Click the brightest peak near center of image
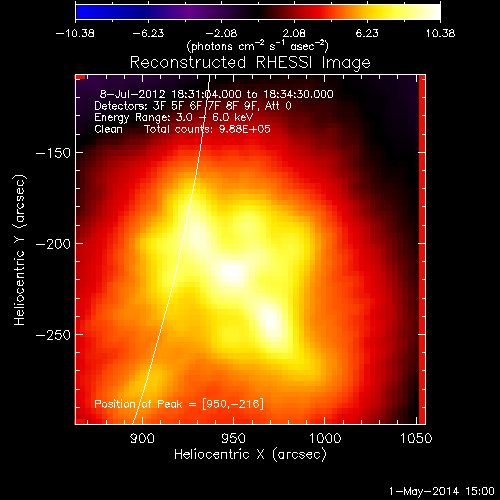500x500 pixels. click(232, 272)
